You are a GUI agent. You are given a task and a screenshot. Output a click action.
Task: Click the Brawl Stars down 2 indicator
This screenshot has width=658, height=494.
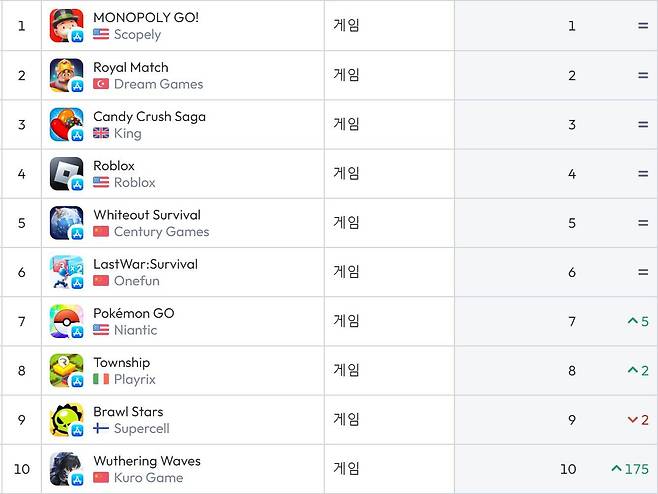point(638,420)
